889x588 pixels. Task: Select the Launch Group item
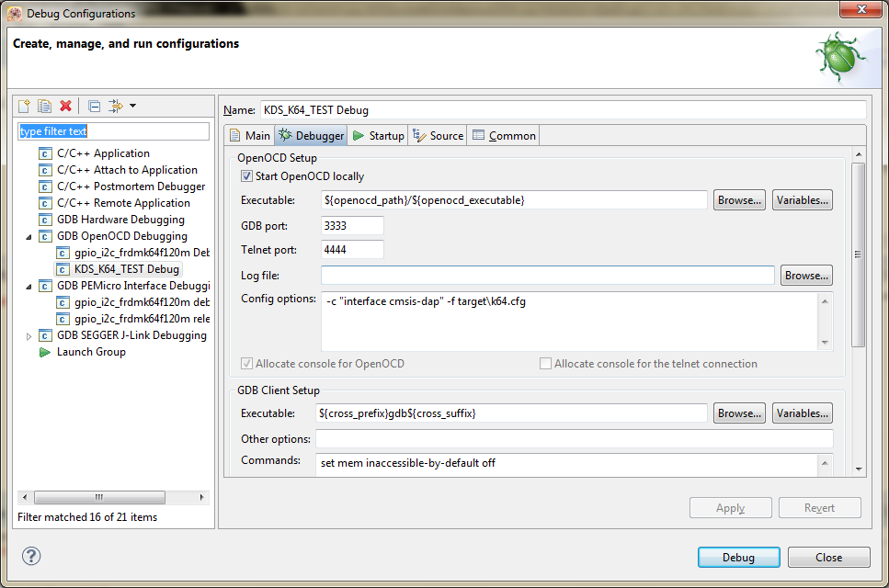tap(91, 352)
